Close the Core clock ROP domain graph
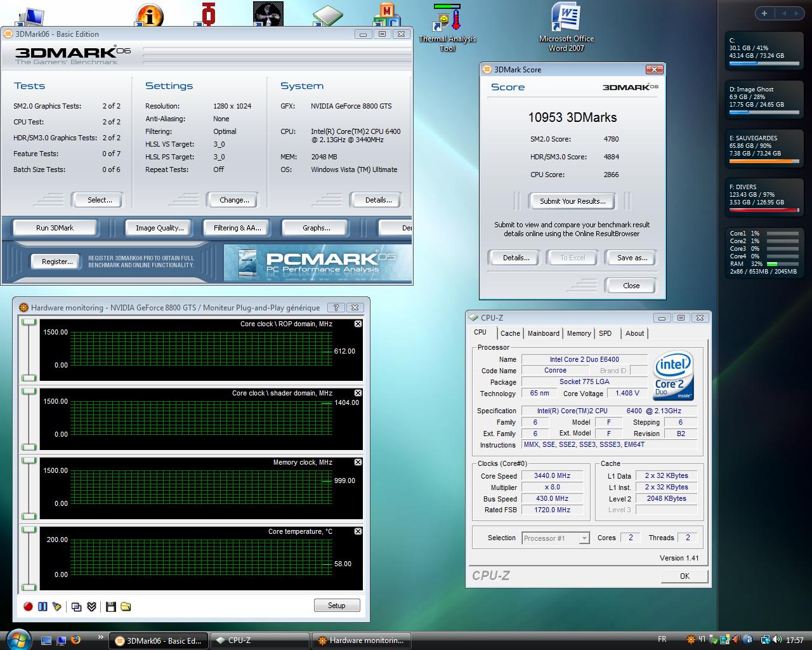This screenshot has width=812, height=650. (358, 324)
